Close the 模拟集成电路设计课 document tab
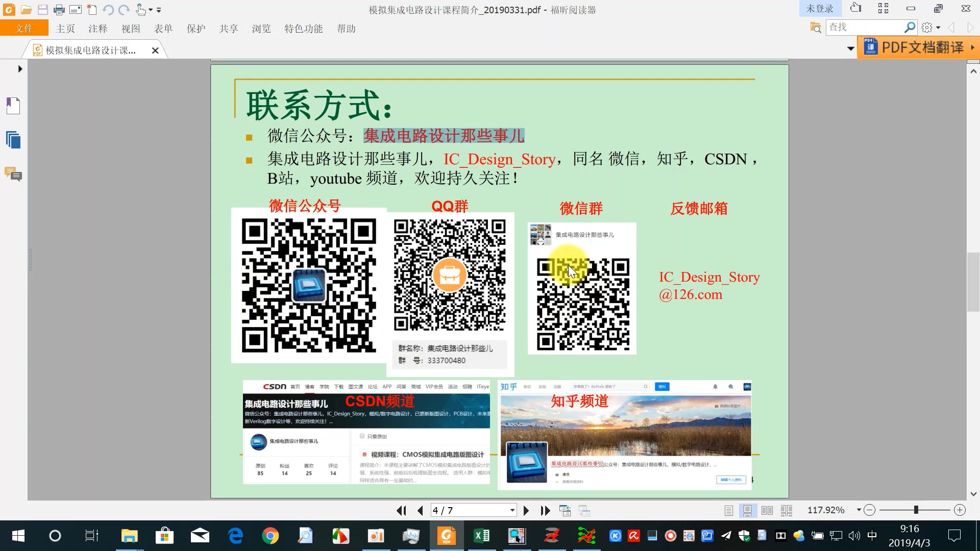The image size is (980, 551). (x=155, y=51)
